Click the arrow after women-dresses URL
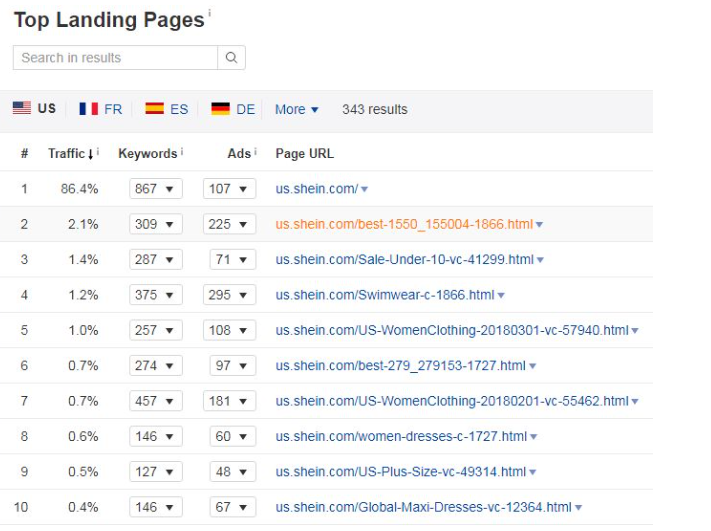The height and width of the screenshot is (531, 711). tap(534, 437)
